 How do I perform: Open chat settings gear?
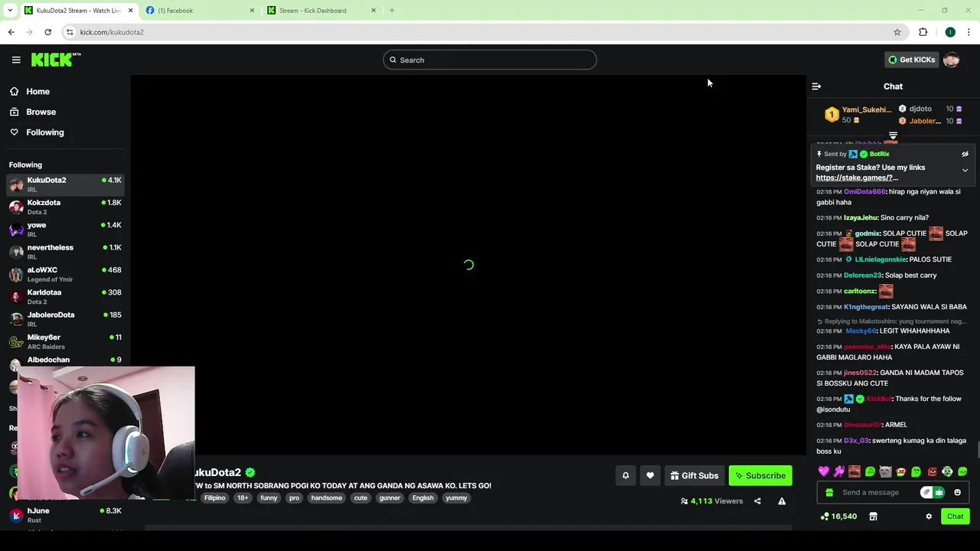coord(929,517)
